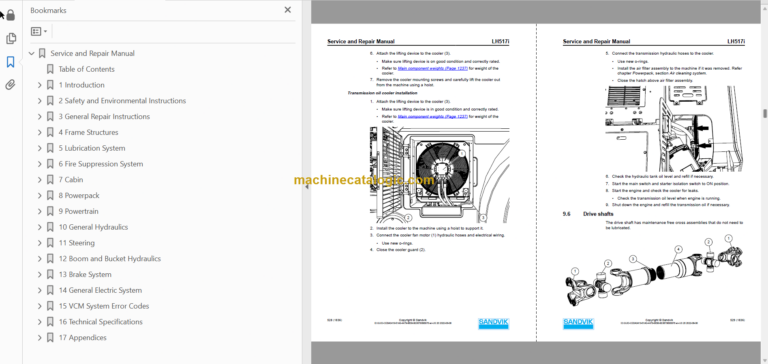768x364 pixels.
Task: Go to 11 Steering bookmark
Action: [77, 243]
